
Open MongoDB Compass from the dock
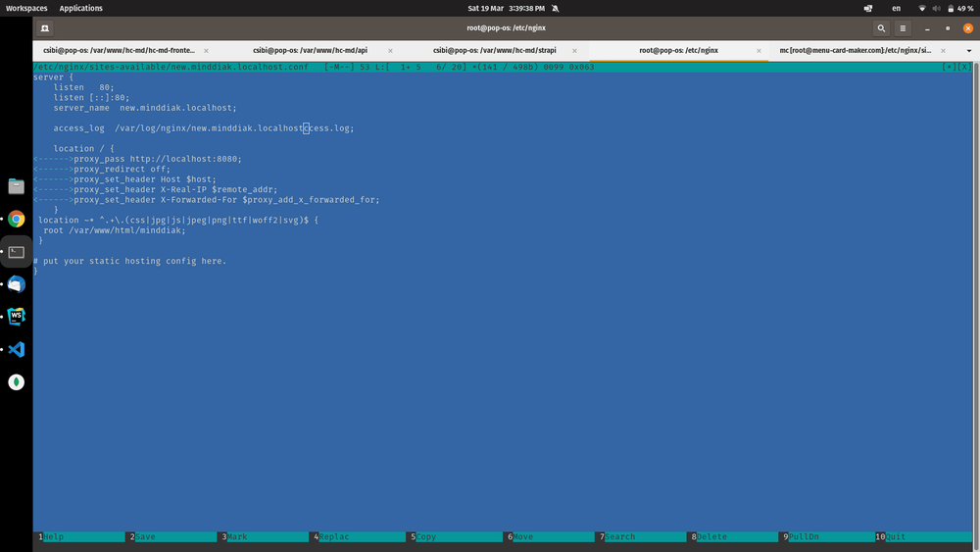(16, 382)
